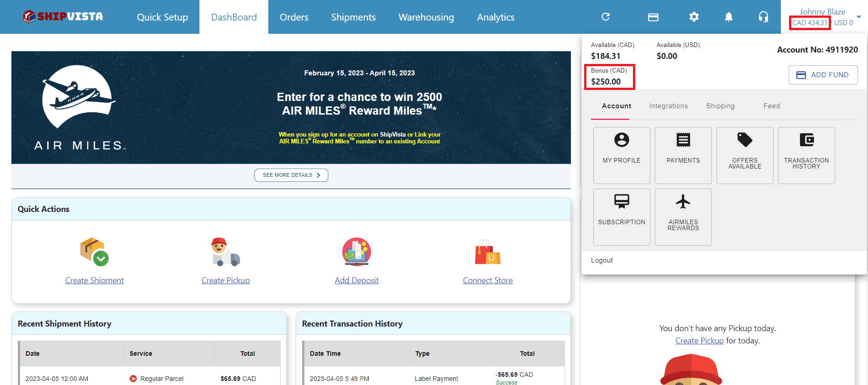868x385 pixels.
Task: Click the Bonus (CAD) $250.00 amount
Action: point(606,82)
